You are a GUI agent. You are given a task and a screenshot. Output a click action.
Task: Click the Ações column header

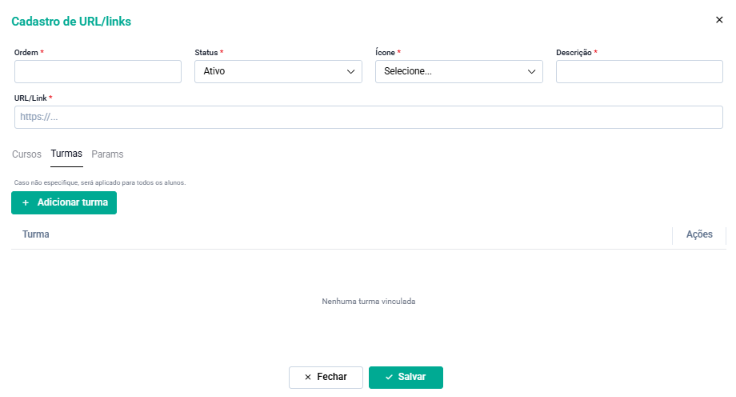click(x=699, y=234)
